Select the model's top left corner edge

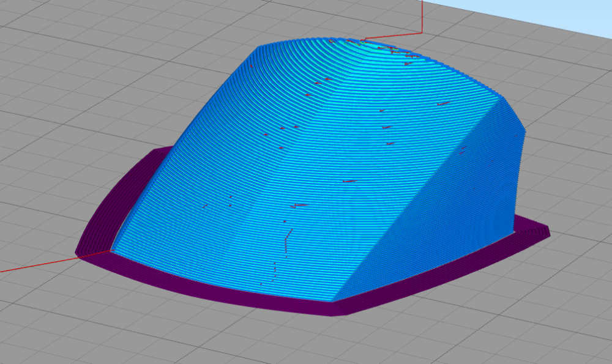[258, 48]
